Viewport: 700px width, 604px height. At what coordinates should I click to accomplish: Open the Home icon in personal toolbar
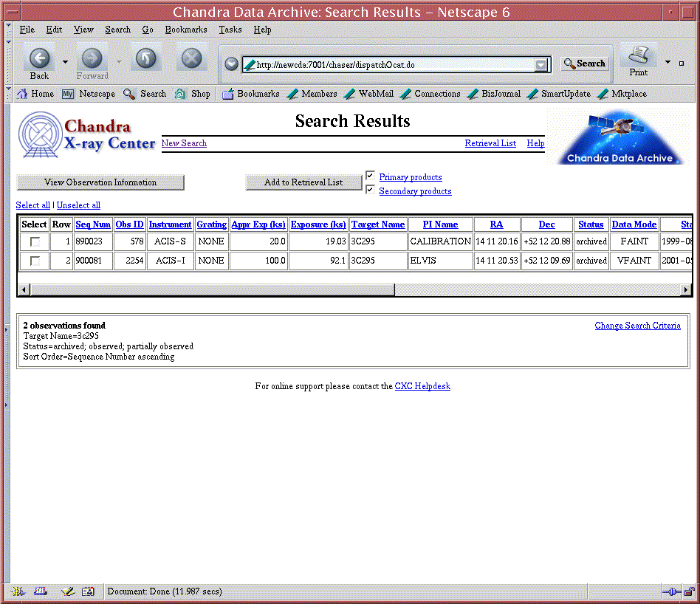click(x=22, y=94)
